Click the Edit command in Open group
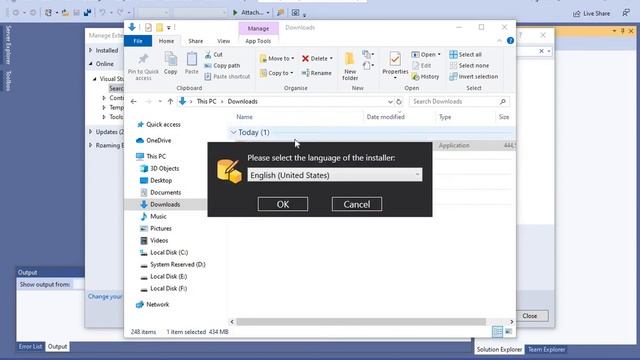The height and width of the screenshot is (360, 640). 422,65
